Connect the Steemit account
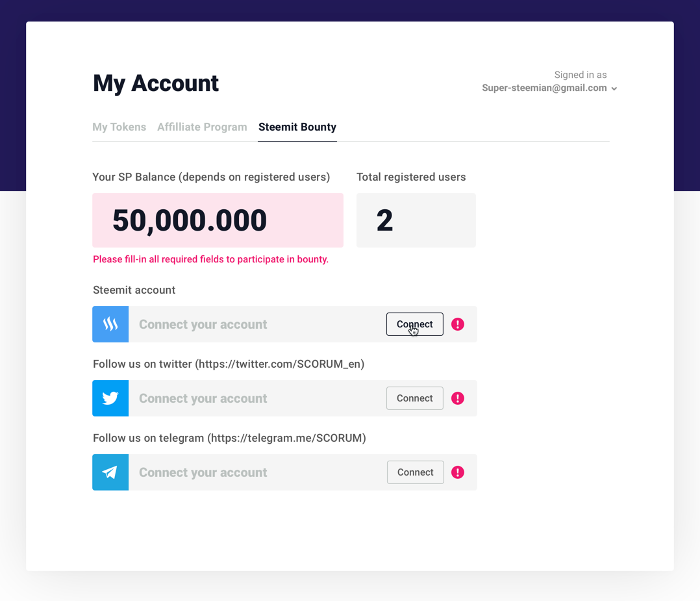The image size is (700, 601). tap(415, 324)
